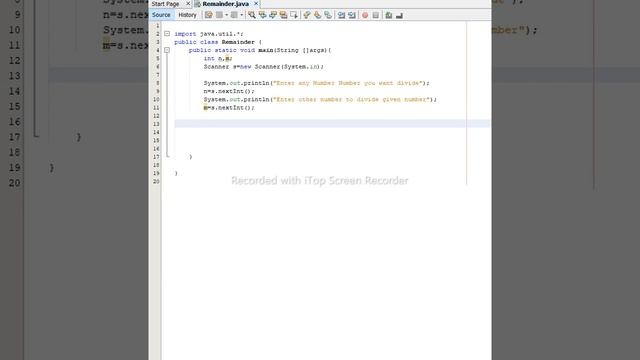Viewport: 640px width, 360px height.
Task: Collapse the import fold at line 2
Action: 167,34
